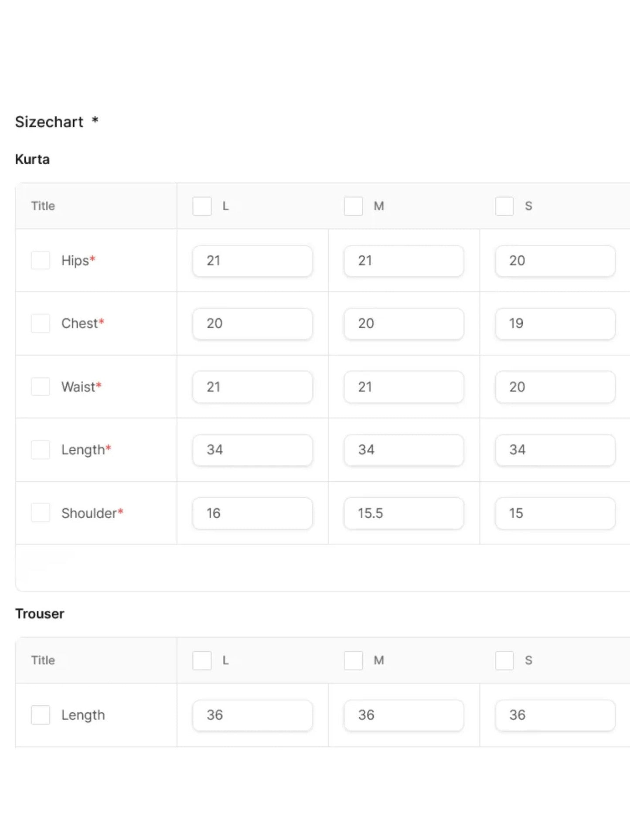Check the Trouser S size column checkbox
The image size is (630, 840).
point(504,660)
